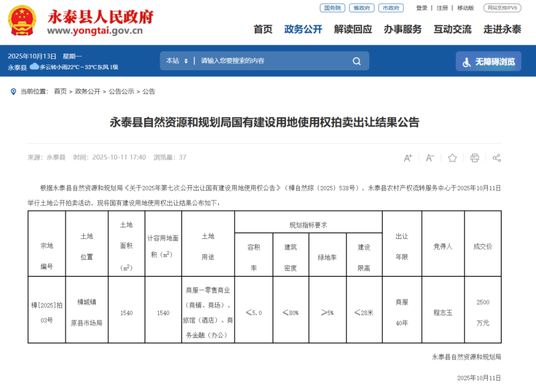The height and width of the screenshot is (392, 536).
Task: Click the 登录 login link
Action: point(422,8)
